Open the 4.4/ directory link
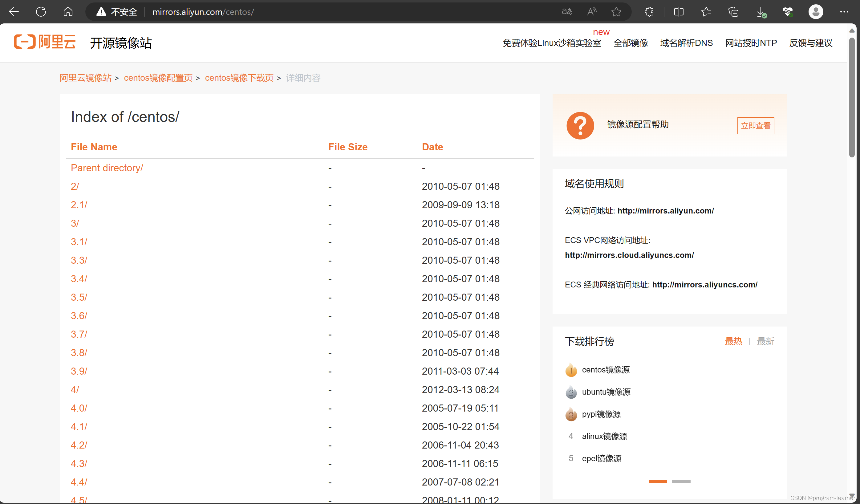The height and width of the screenshot is (504, 860). (x=79, y=482)
